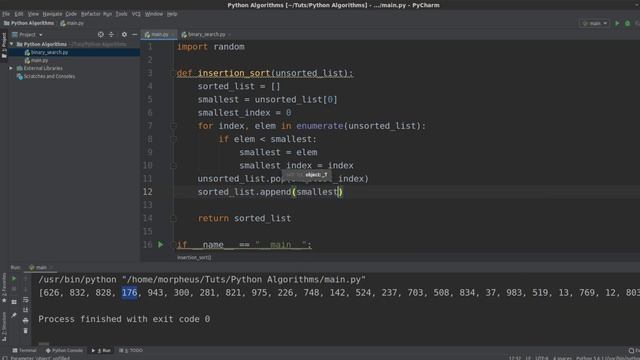Fold the if block at line 8

click(x=173, y=139)
